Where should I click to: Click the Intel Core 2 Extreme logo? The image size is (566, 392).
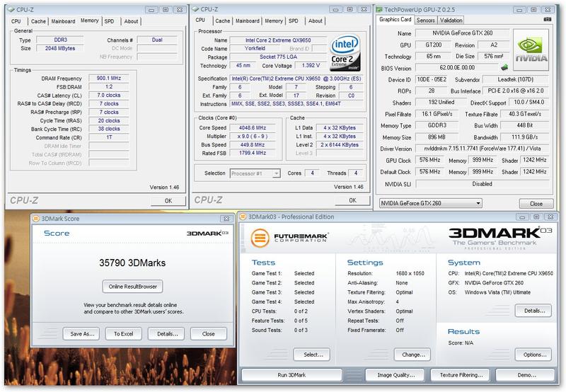[345, 52]
